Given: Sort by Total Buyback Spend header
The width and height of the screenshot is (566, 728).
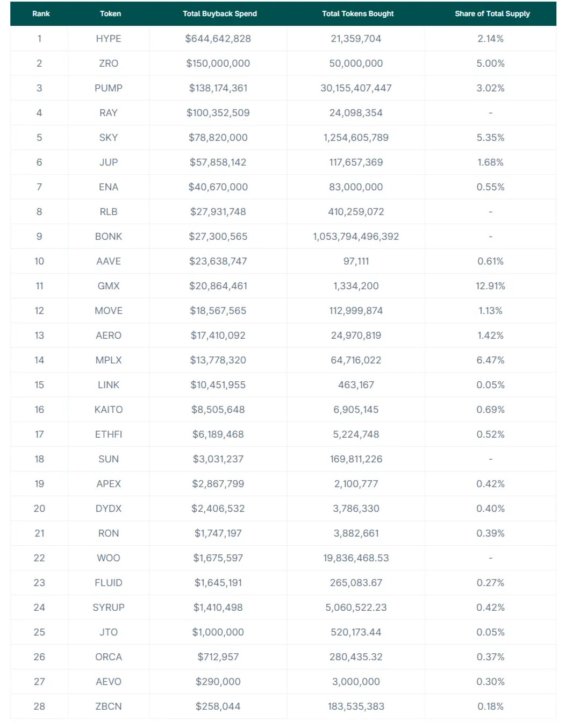Looking at the screenshot, I should [x=219, y=13].
